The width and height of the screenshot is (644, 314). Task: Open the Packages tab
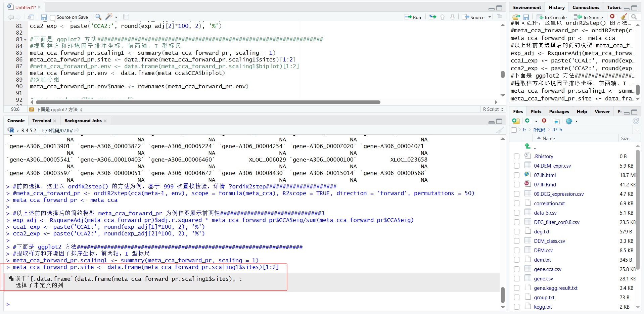[558, 111]
